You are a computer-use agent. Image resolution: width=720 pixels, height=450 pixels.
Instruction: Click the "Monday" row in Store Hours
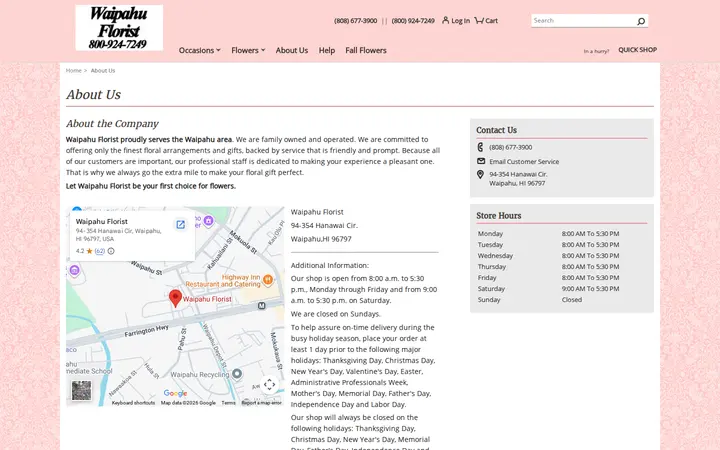click(562, 234)
